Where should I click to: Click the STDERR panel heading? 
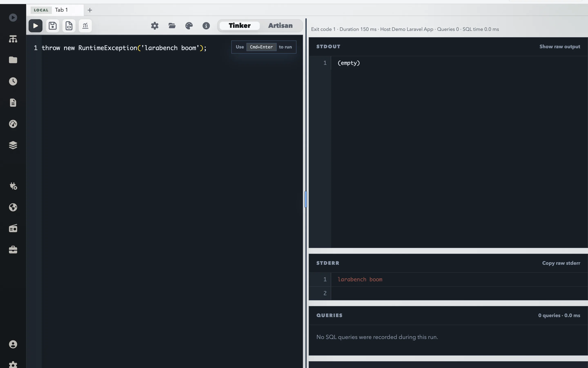point(328,263)
